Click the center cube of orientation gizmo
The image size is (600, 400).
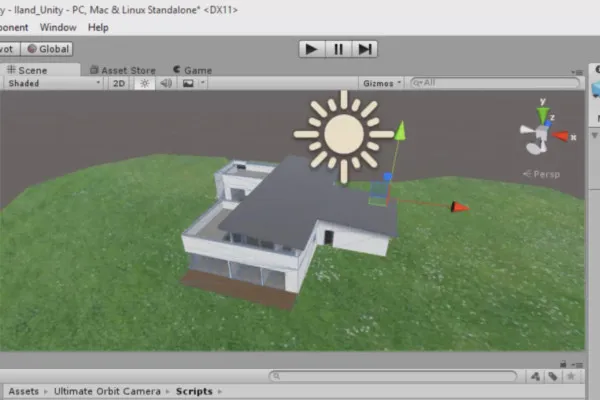click(541, 134)
